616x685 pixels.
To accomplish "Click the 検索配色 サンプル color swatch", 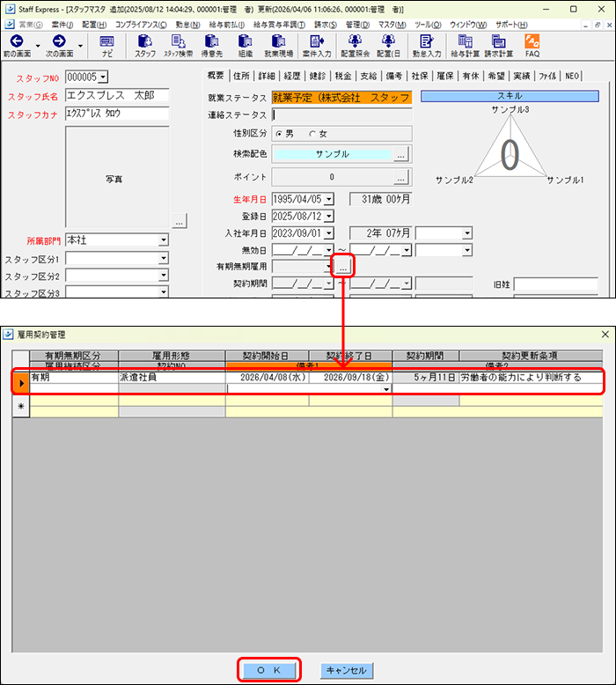I will click(333, 154).
